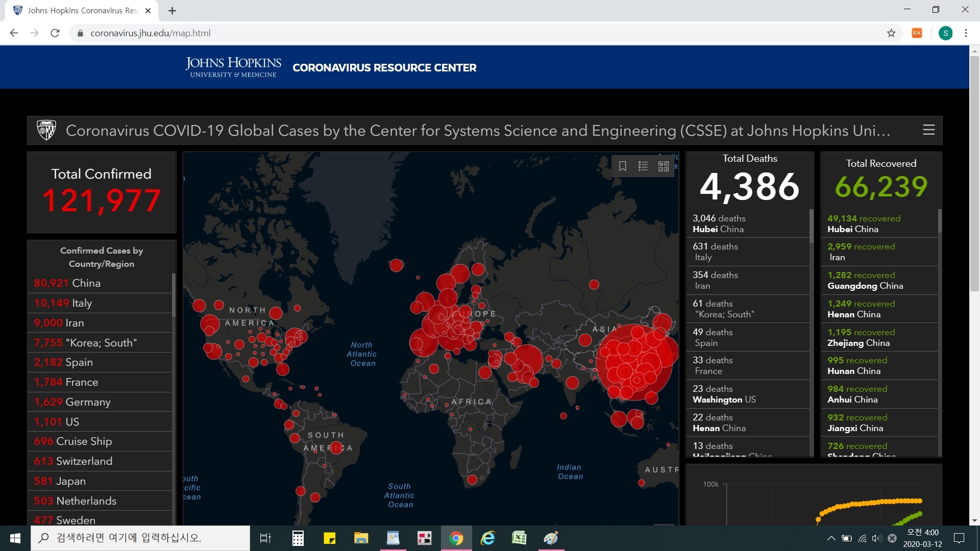The width and height of the screenshot is (980, 551).
Task: Switch to Chrome on the taskbar
Action: (456, 538)
